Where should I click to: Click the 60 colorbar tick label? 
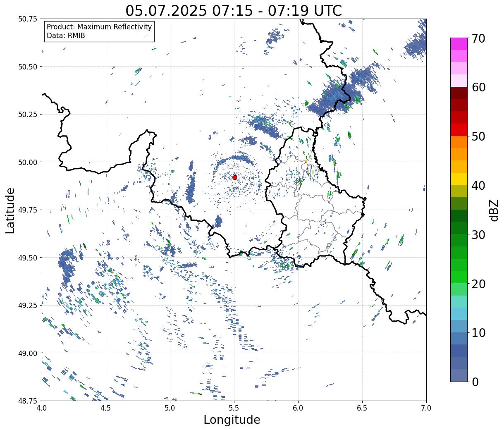pyautogui.click(x=478, y=87)
